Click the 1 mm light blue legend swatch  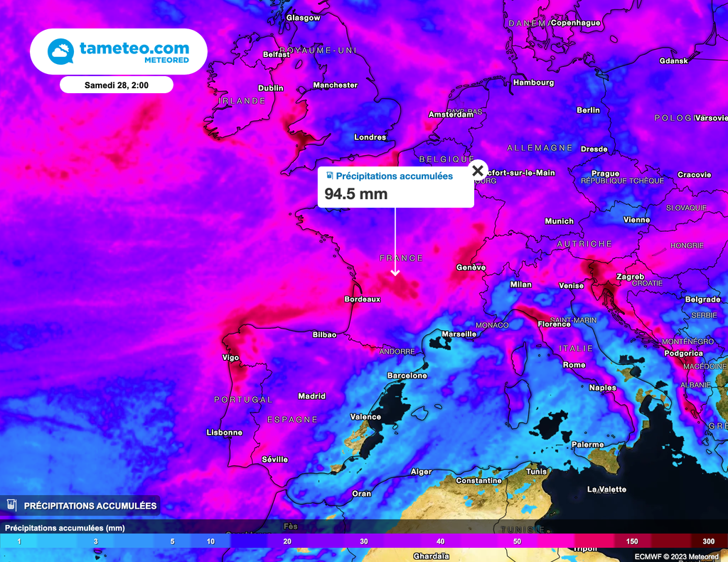19,541
